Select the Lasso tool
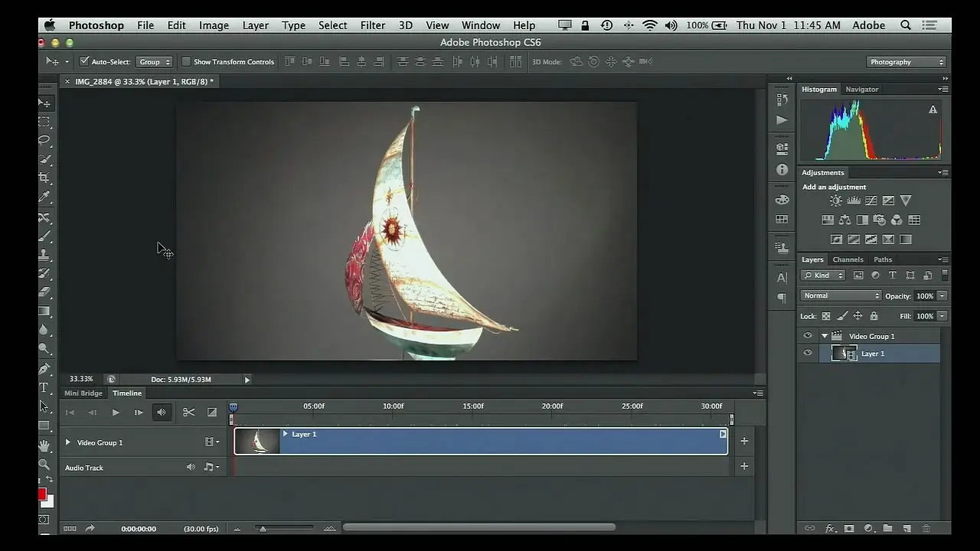This screenshot has height=551, width=980. [x=44, y=141]
